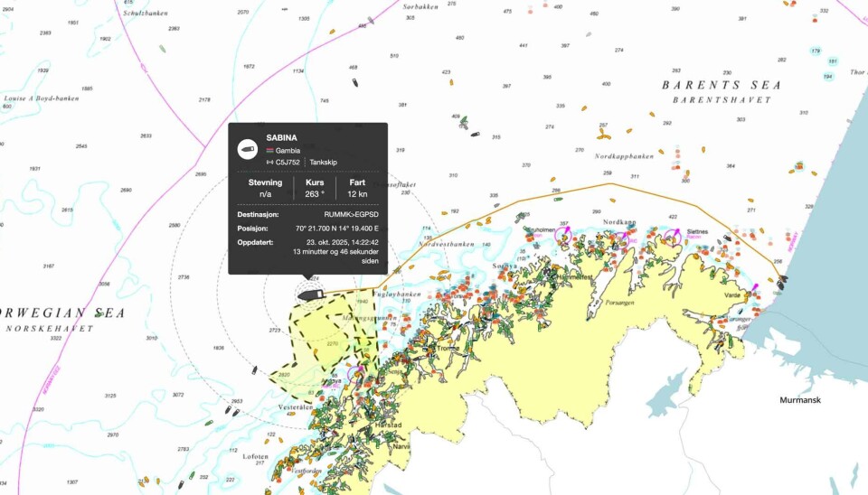This screenshot has height=495, width=868.
Task: Select the SABINA vessel marker on the map
Action: [310, 293]
